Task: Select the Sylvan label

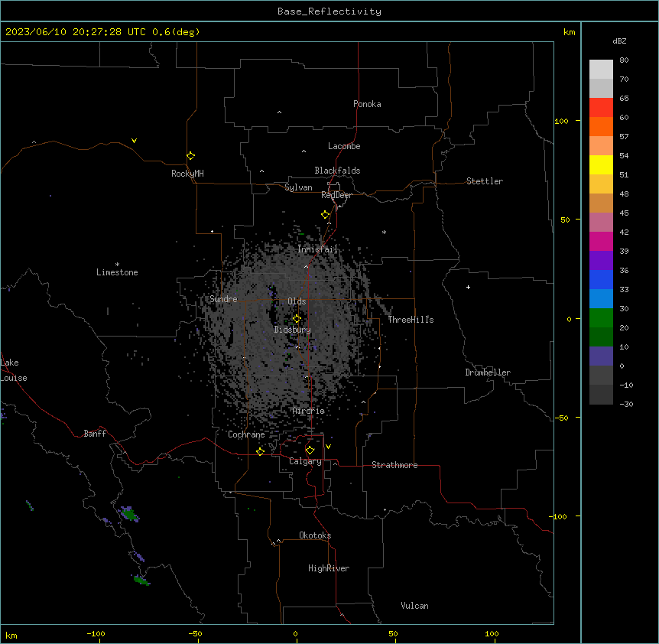Action: click(298, 187)
